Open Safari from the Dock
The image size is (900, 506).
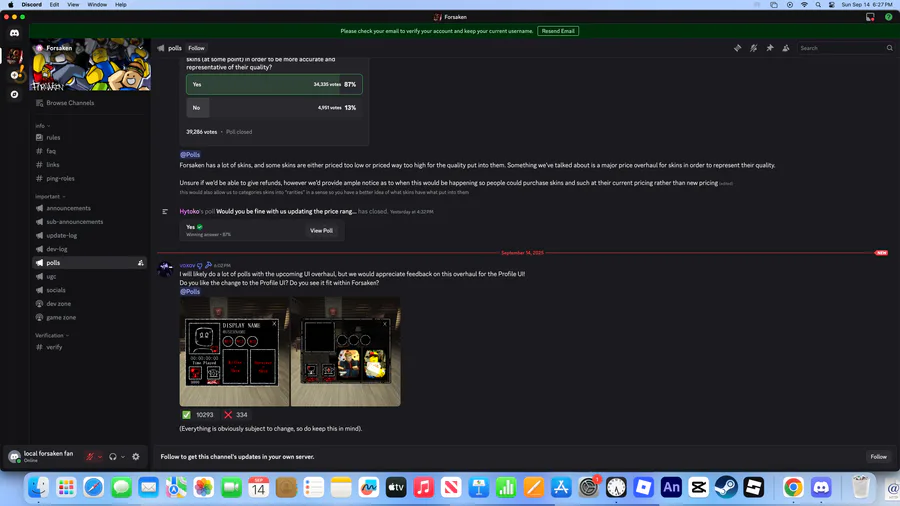[94, 488]
